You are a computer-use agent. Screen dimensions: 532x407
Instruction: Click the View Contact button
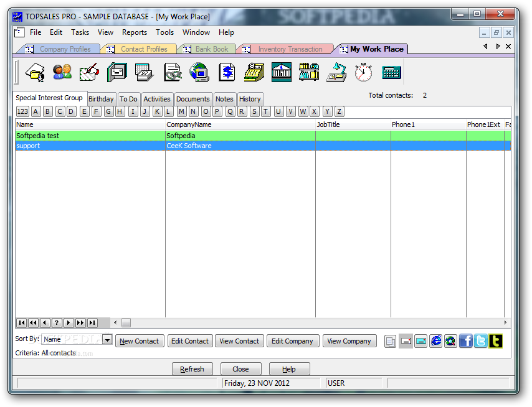click(239, 341)
